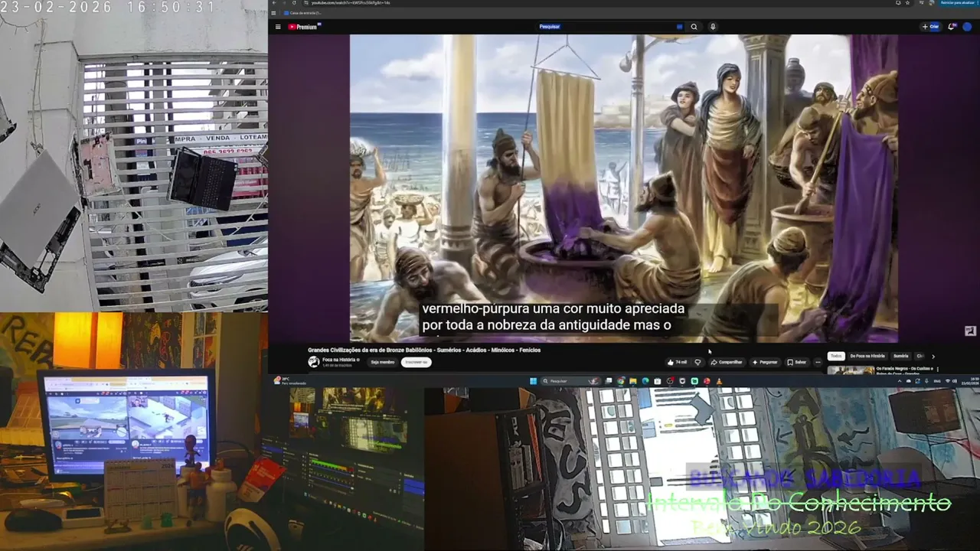Viewport: 980px width, 551px height.
Task: Open the on-screen keyboard icon in search box
Action: (x=679, y=27)
